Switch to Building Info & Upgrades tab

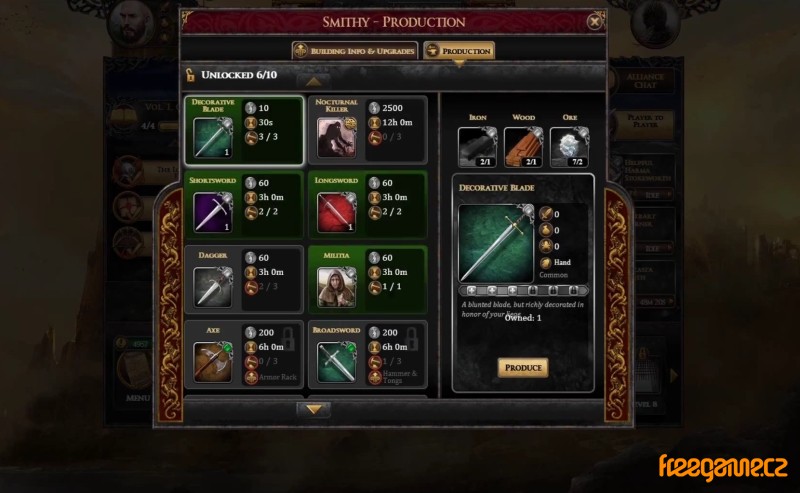(355, 51)
